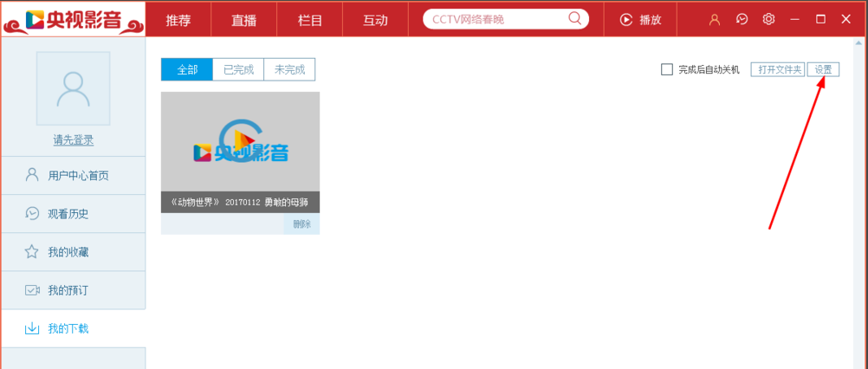The height and width of the screenshot is (369, 868).
Task: Select 我的下载 download item
Action: pos(73,328)
